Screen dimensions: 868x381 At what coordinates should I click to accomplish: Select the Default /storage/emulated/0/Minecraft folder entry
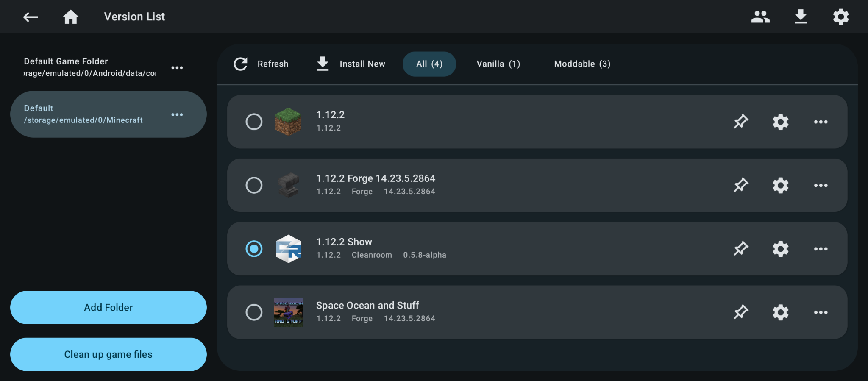(108, 114)
